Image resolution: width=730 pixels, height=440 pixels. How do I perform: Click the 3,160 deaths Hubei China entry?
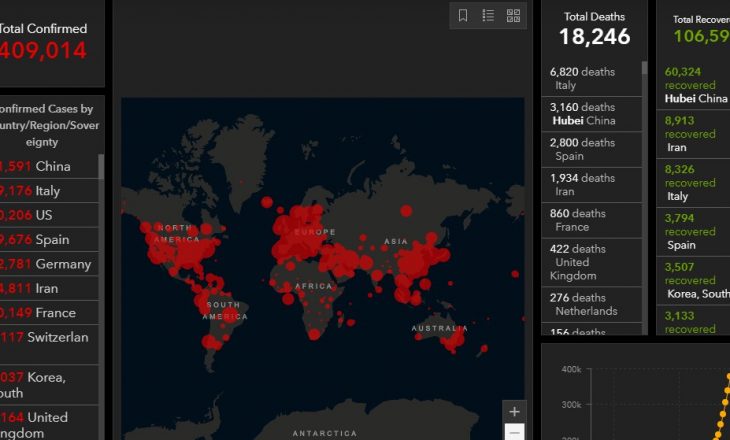[x=591, y=114]
